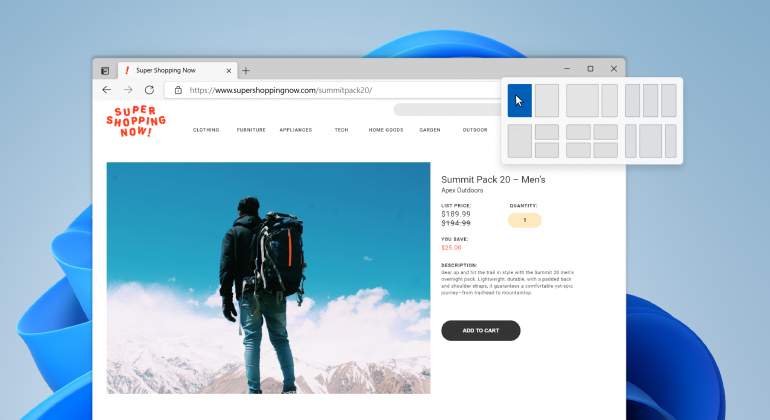Close the Super Shopping Now tab
770x420 pixels.
tap(228, 71)
